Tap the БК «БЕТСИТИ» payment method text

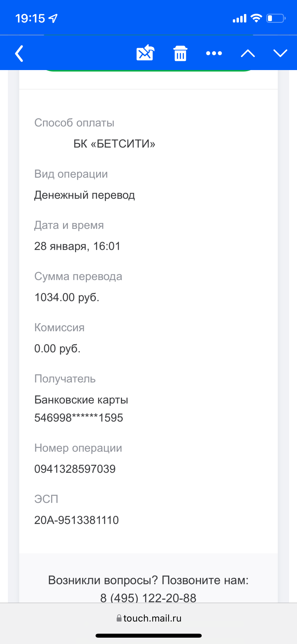pos(114,144)
